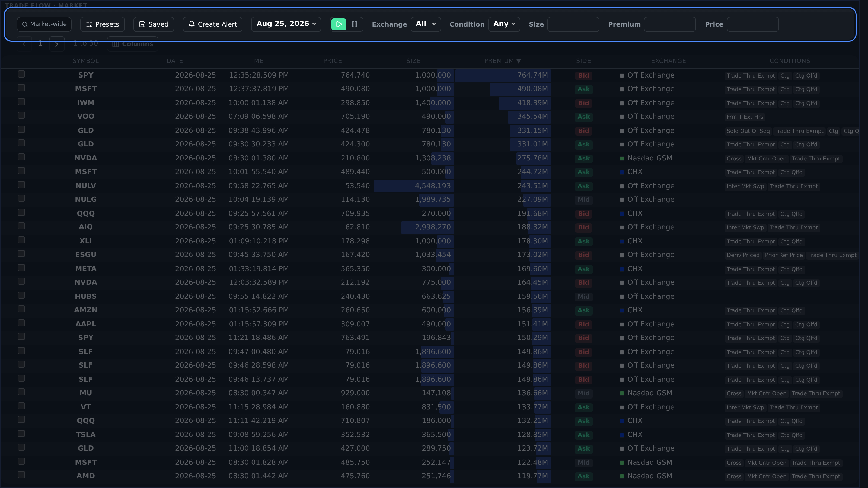Image resolution: width=868 pixels, height=488 pixels.
Task: Expand the Condition Any dropdown
Action: (504, 24)
